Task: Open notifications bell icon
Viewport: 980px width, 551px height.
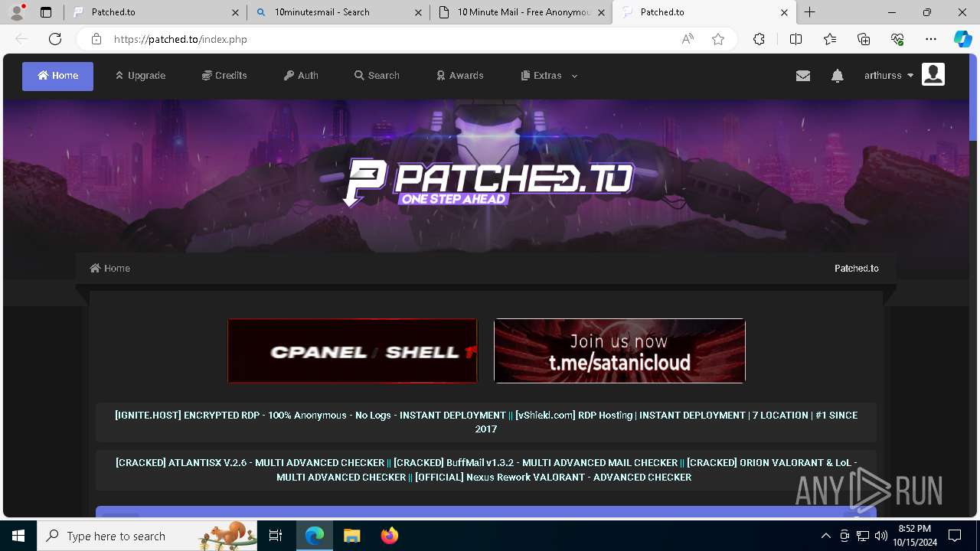Action: click(838, 76)
